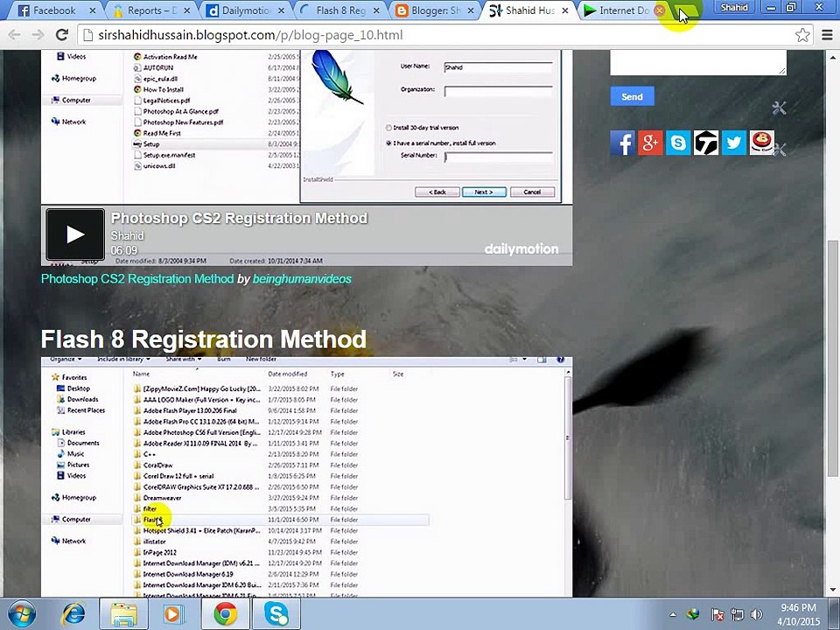
Task: Click the Skype social icon in sidebar
Action: click(678, 143)
